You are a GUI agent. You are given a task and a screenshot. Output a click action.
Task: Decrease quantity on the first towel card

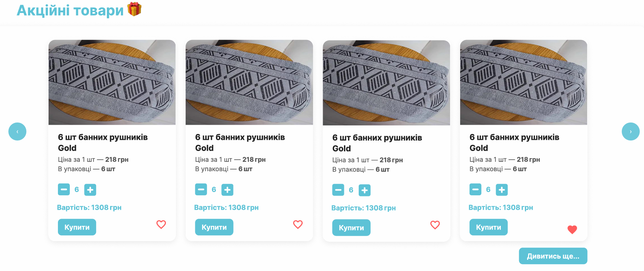tap(64, 189)
